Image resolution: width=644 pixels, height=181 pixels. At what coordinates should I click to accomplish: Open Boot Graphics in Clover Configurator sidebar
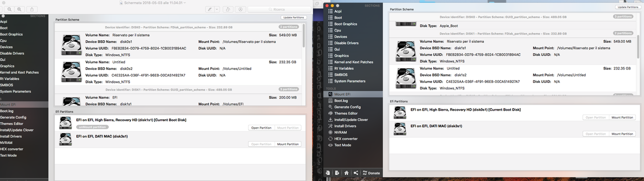coord(346,24)
